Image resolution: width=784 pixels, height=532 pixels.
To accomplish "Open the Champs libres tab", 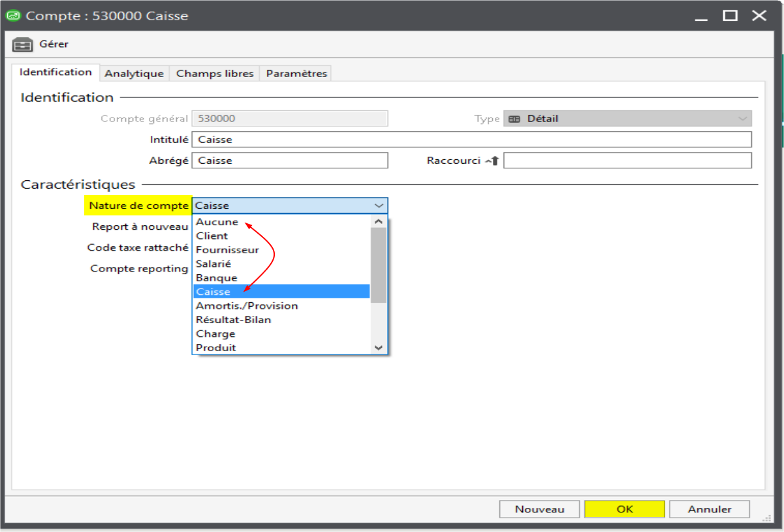I will (x=215, y=74).
